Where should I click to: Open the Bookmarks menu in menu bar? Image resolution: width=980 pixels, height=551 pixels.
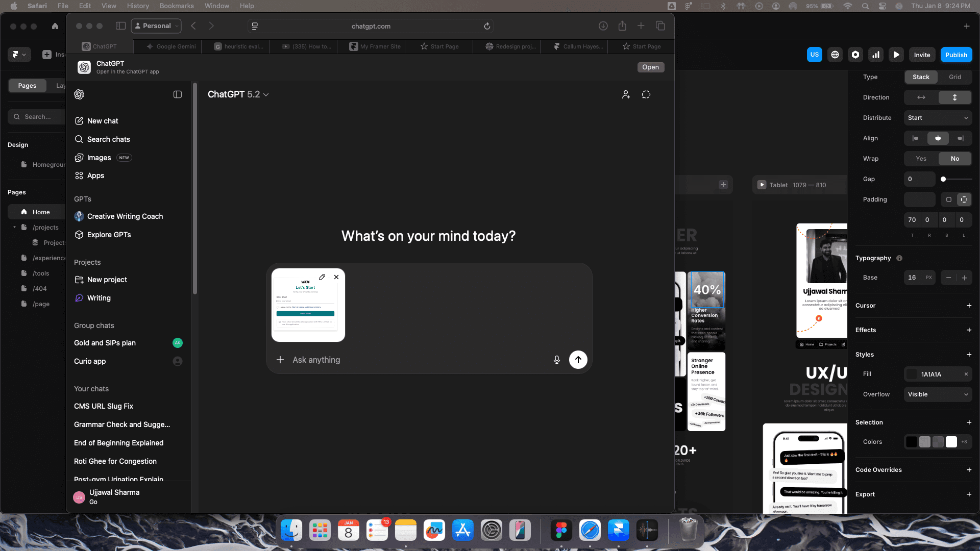[x=177, y=6]
